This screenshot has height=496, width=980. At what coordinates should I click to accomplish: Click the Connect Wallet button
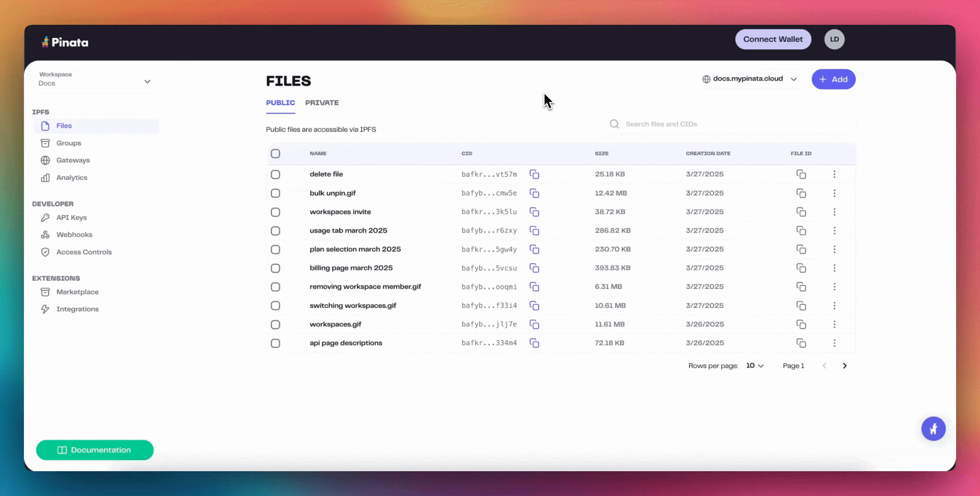(x=773, y=39)
